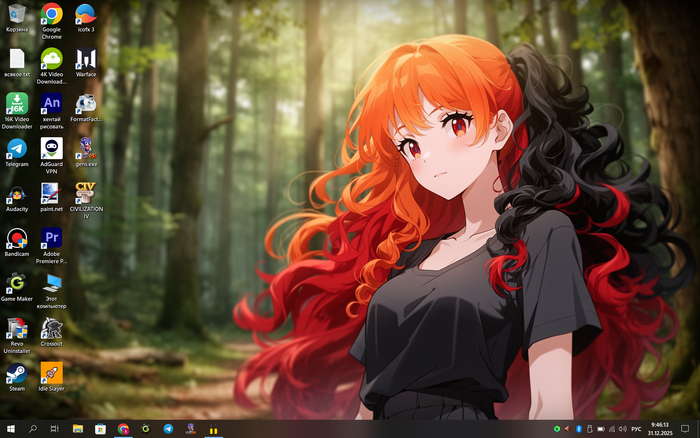Image resolution: width=700 pixels, height=438 pixels.
Task: Click the Civilization IV desktop icon
Action: (x=86, y=193)
